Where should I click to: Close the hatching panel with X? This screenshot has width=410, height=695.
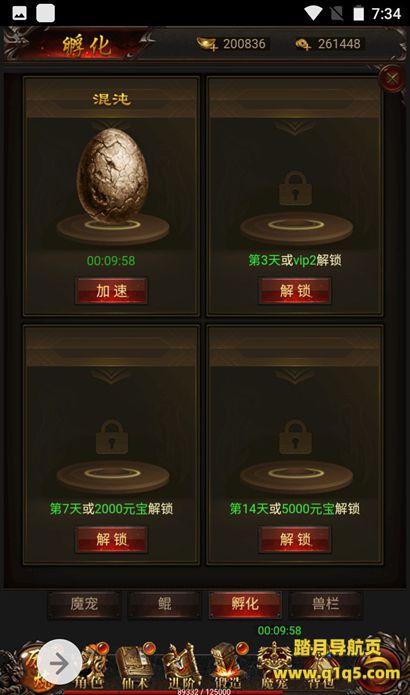pos(392,79)
